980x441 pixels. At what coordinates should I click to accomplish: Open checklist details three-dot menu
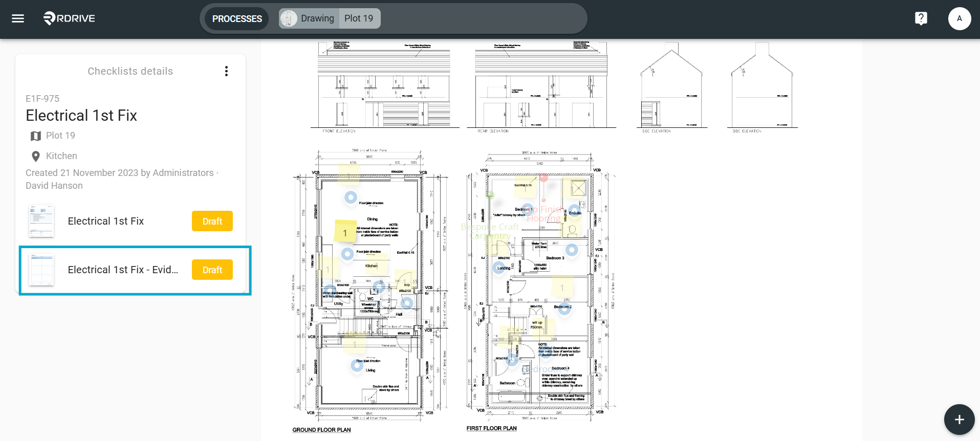(226, 71)
